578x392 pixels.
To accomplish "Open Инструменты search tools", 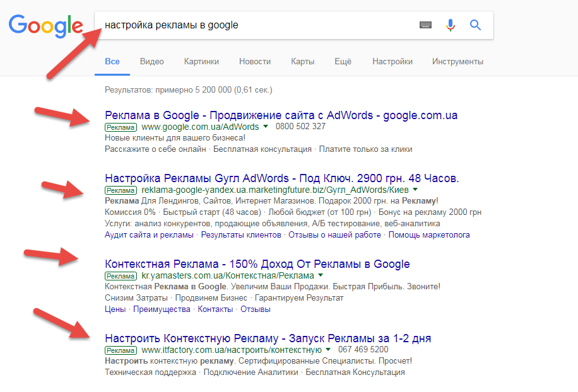I will 457,62.
